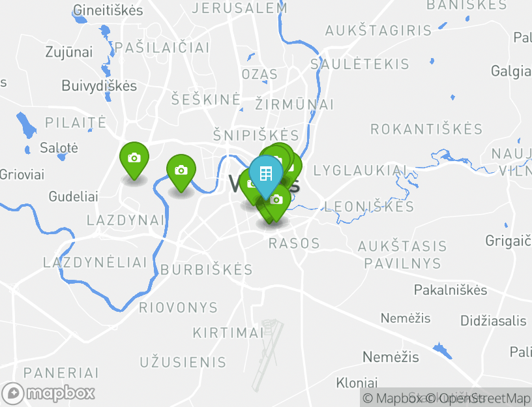Click the airport runway symbol near Kirtimai
Image resolution: width=532 pixels, height=407 pixels.
268,355
